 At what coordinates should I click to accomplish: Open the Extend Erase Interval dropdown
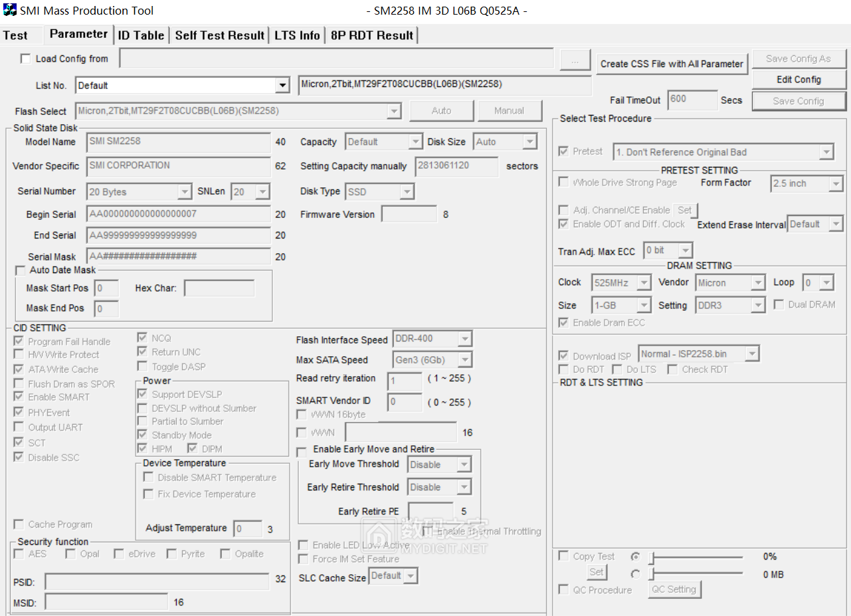[815, 224]
